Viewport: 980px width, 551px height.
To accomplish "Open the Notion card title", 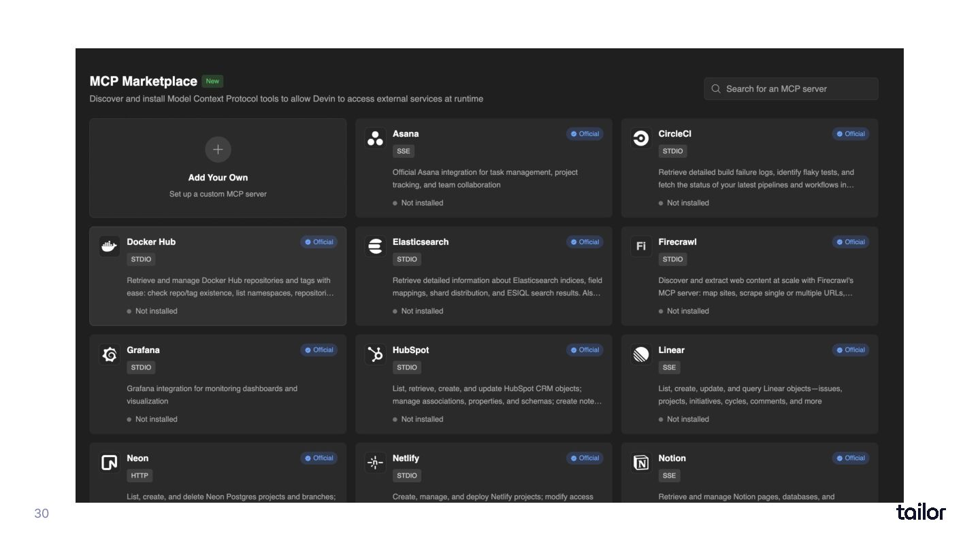I will tap(672, 458).
